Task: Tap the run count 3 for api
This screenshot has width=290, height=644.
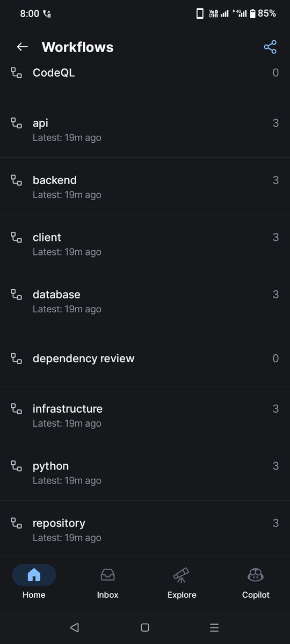Action: tap(275, 123)
